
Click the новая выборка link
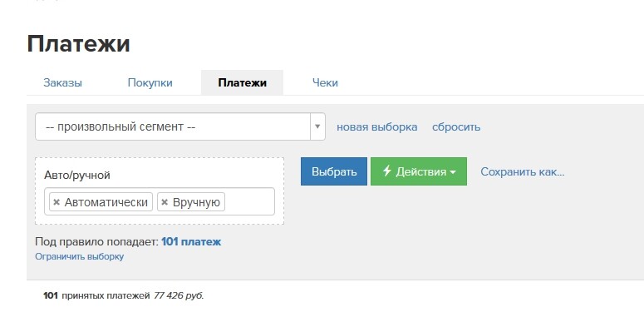point(377,127)
